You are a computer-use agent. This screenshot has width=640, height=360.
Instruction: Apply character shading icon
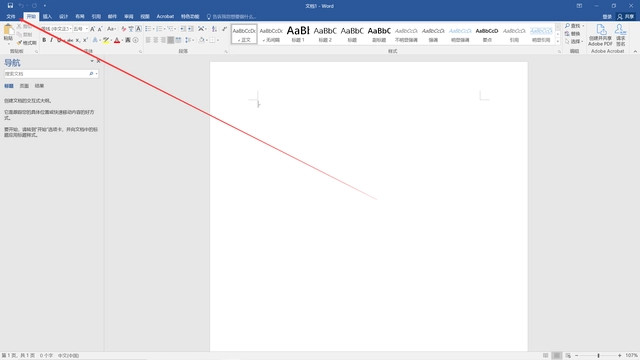(128, 40)
